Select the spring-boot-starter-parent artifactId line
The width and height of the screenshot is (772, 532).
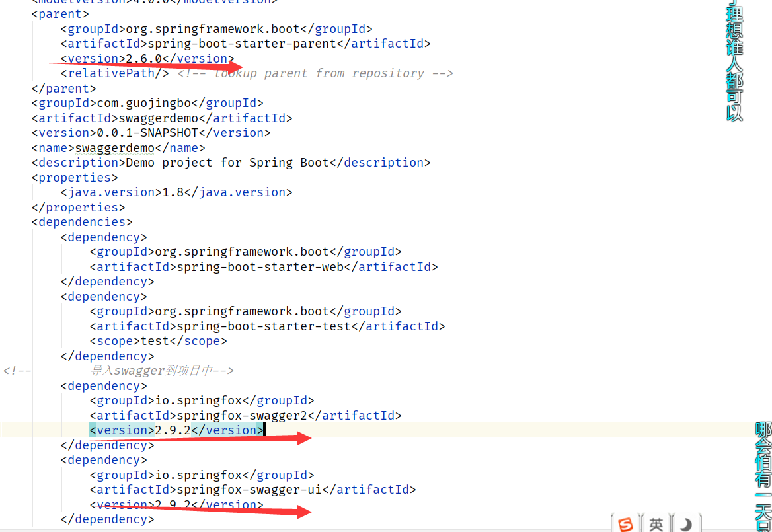tap(246, 44)
